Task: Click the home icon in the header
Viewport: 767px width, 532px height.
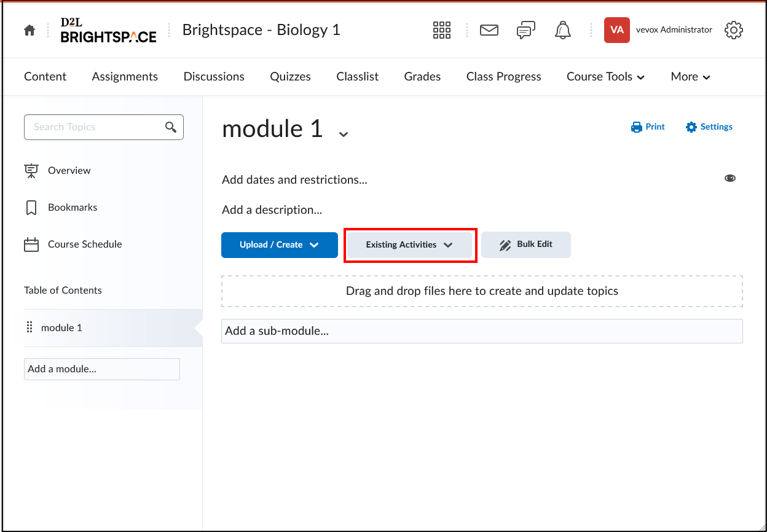Action: (x=29, y=30)
